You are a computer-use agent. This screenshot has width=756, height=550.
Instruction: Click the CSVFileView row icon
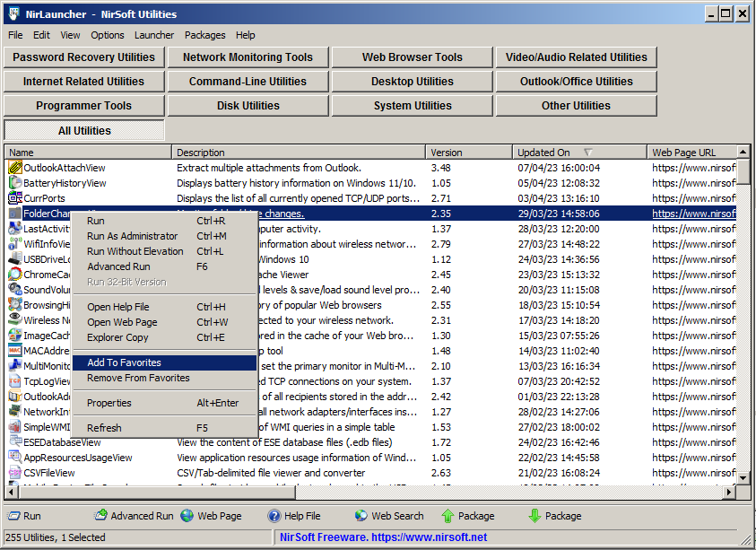click(15, 473)
